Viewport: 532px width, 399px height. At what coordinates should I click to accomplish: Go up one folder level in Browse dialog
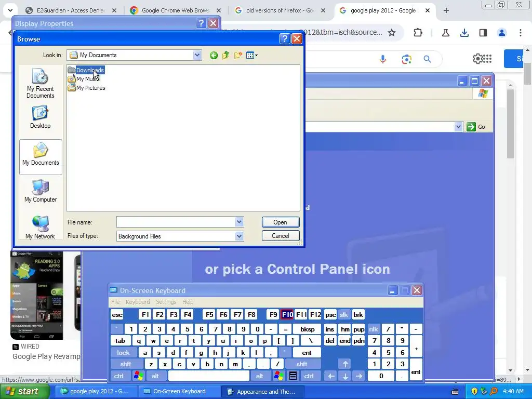(x=225, y=55)
